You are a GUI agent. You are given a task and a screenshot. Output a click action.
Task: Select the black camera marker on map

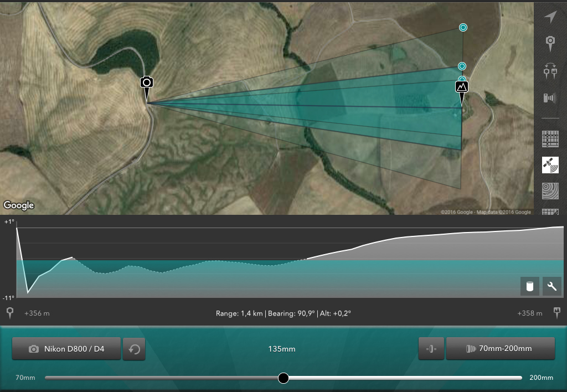pyautogui.click(x=146, y=87)
